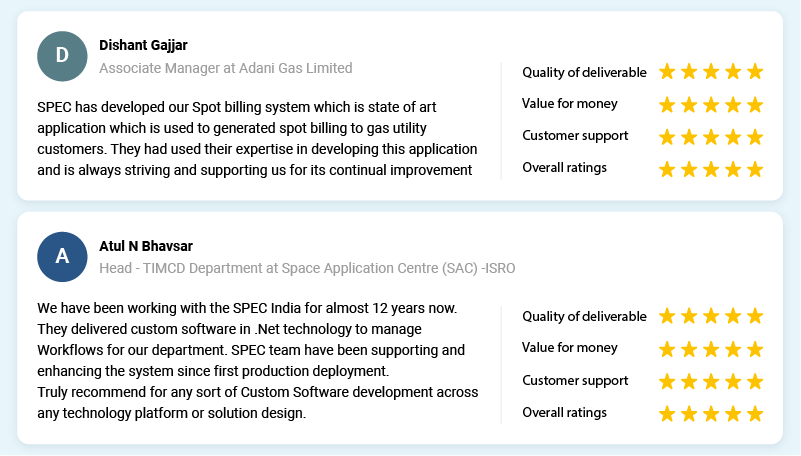This screenshot has width=801, height=456.
Task: Select the name Dishant Gajjar
Action: (x=143, y=45)
